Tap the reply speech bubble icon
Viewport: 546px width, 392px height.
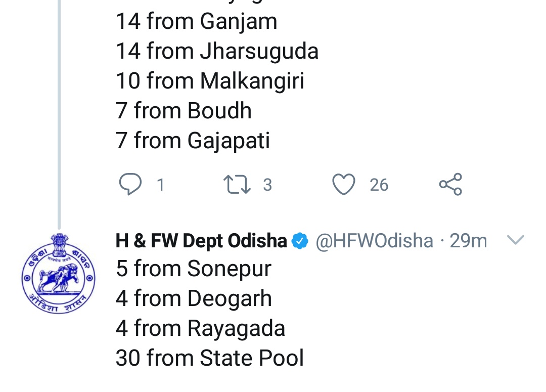click(x=130, y=185)
